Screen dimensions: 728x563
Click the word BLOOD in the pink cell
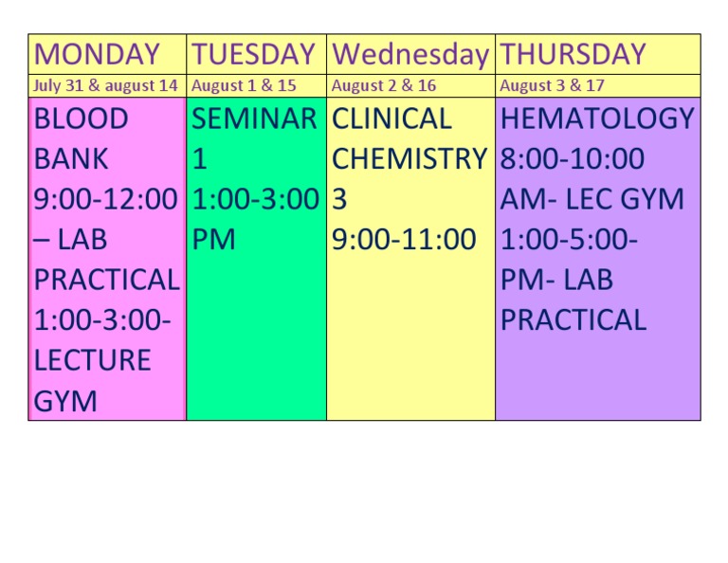point(81,119)
